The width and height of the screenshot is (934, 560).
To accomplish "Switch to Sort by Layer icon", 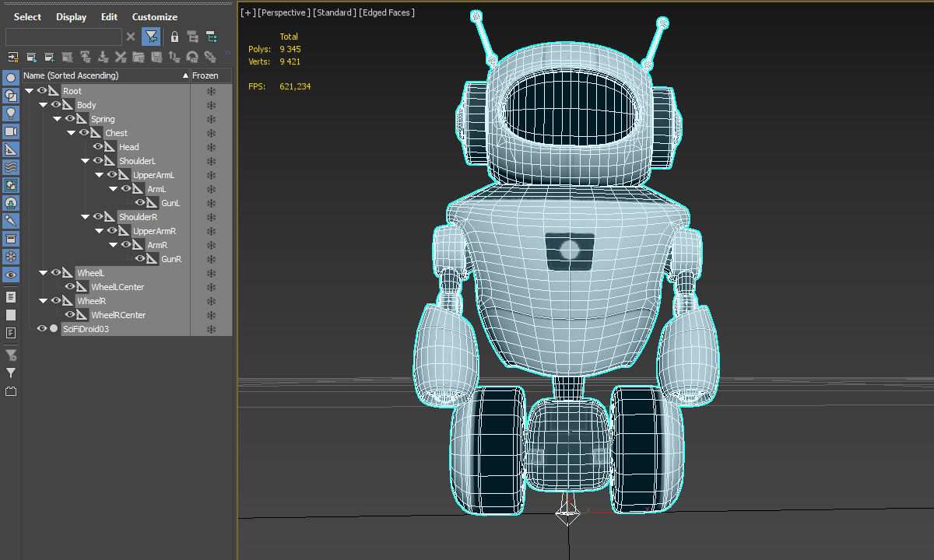I will tap(211, 37).
